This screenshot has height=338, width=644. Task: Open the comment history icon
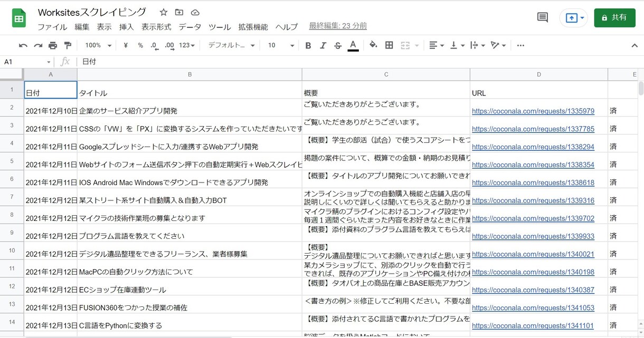[543, 17]
